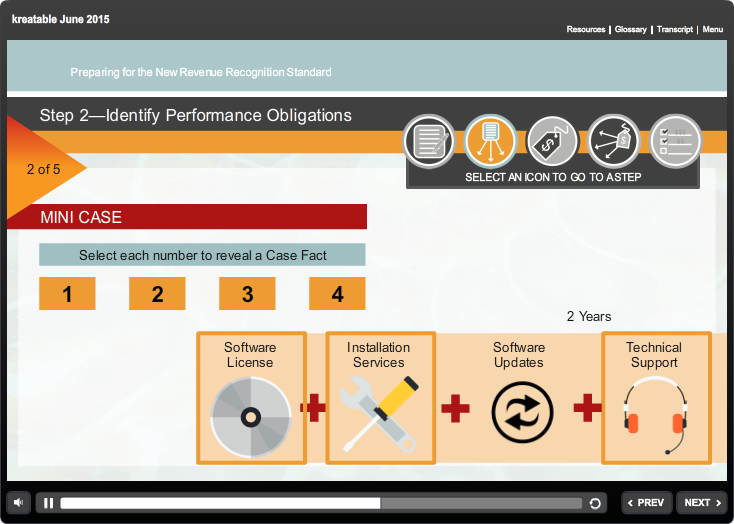The image size is (734, 524).
Task: Go to the NEXT slide
Action: tap(701, 503)
